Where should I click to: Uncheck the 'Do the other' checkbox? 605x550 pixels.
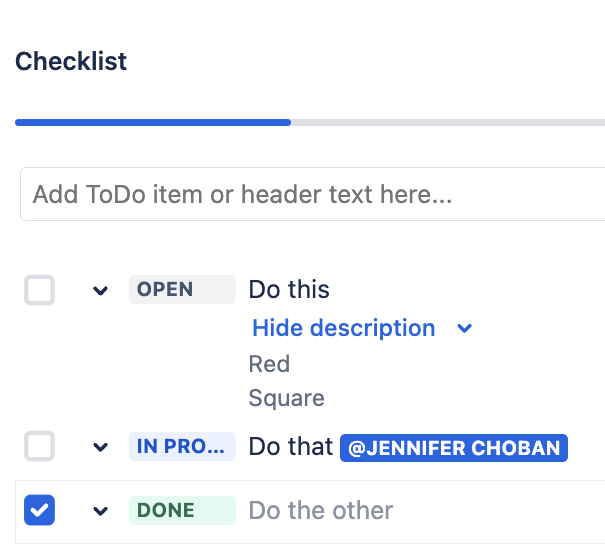pos(39,510)
